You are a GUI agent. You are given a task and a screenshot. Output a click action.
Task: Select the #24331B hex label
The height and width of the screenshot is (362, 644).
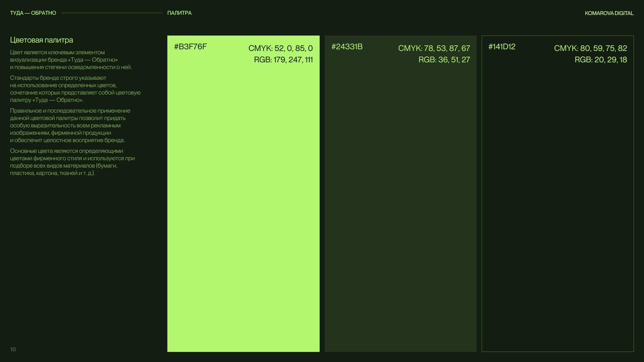pyautogui.click(x=347, y=47)
